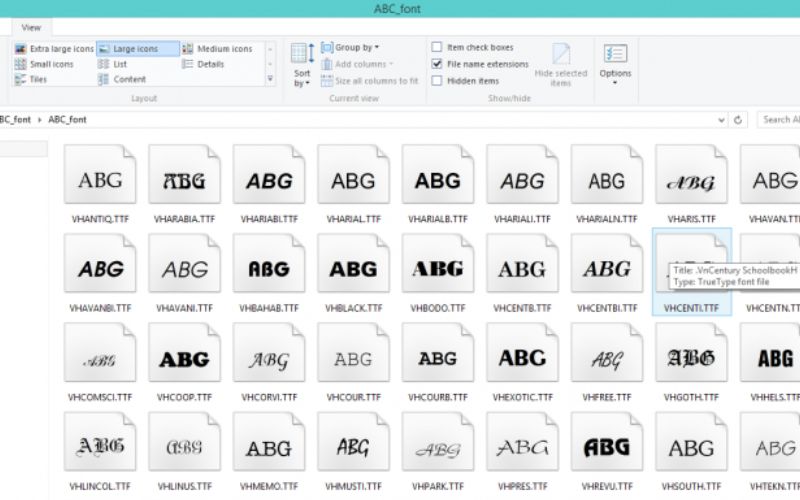Select VHBODO.TTF font file
This screenshot has width=800, height=500.
point(438,273)
